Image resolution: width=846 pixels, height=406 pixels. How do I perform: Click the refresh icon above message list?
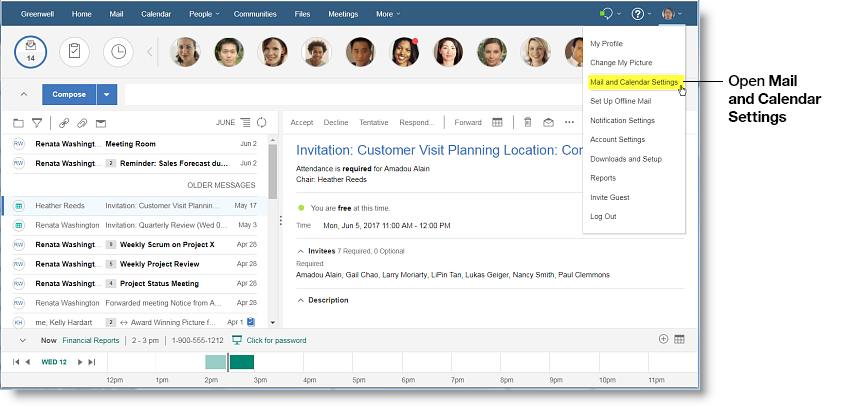coord(261,123)
